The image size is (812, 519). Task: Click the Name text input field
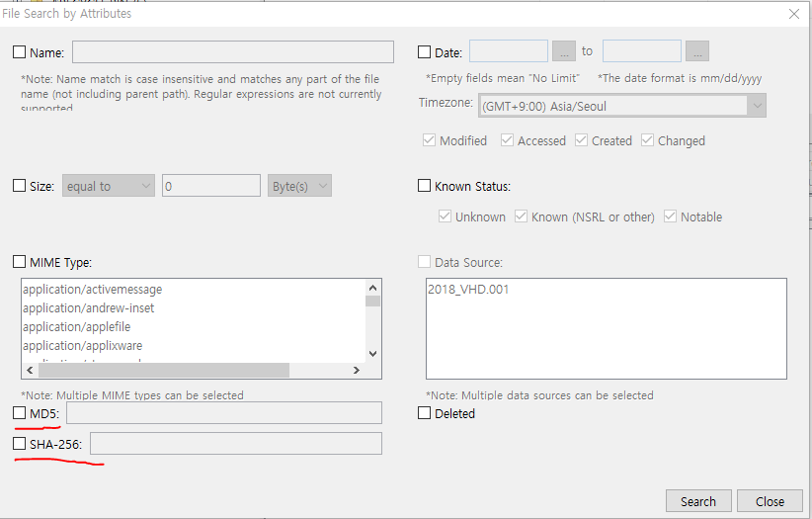click(x=233, y=51)
